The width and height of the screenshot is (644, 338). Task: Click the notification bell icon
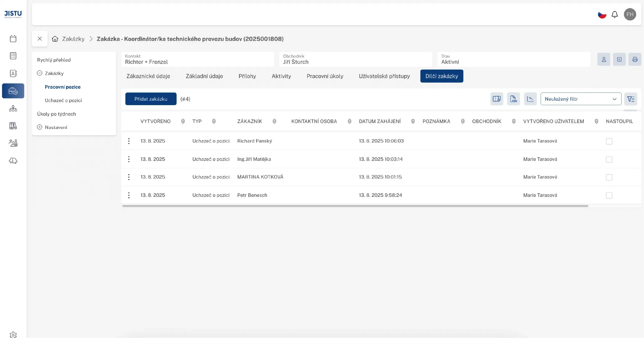[x=615, y=14]
